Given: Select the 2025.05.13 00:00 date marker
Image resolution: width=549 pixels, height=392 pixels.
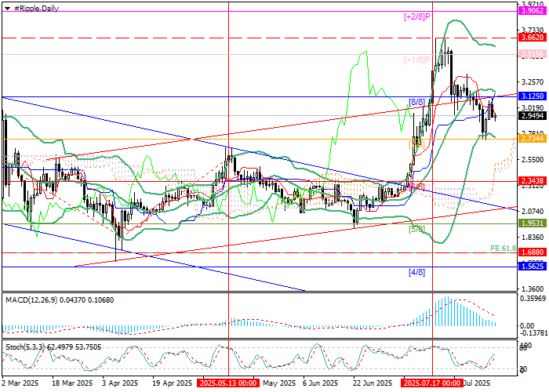Looking at the screenshot, I should 228,383.
